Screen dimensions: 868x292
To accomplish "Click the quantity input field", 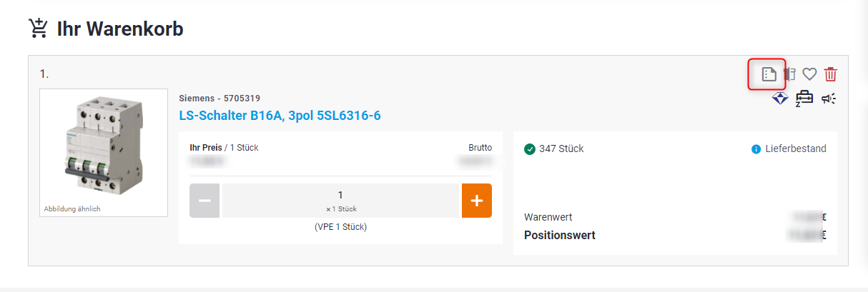I will pyautogui.click(x=340, y=201).
